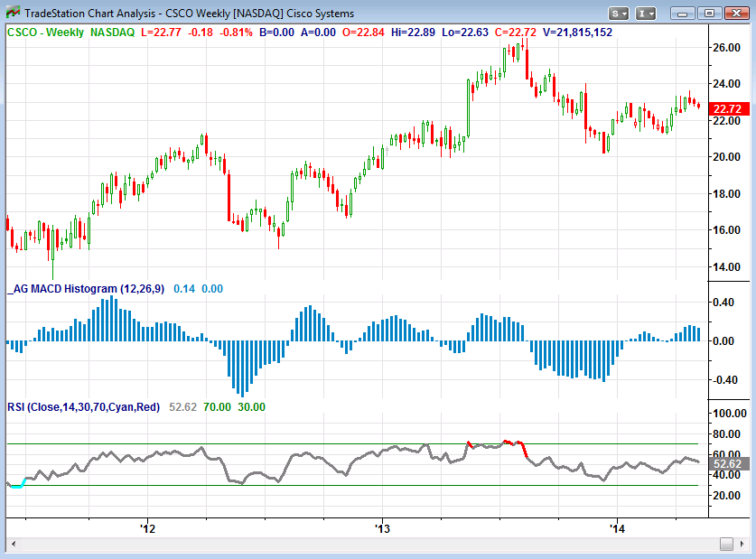Click the V=21,815,152 volume value
The image size is (756, 559).
click(577, 33)
